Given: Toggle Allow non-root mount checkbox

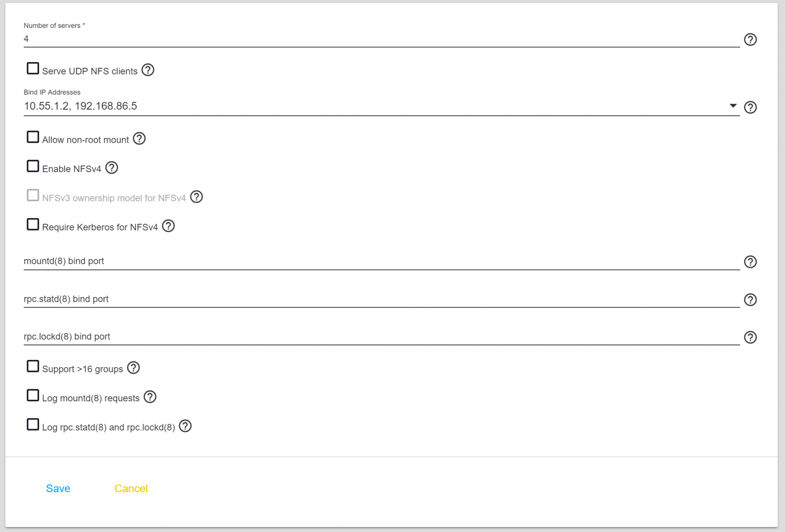Looking at the screenshot, I should (33, 137).
